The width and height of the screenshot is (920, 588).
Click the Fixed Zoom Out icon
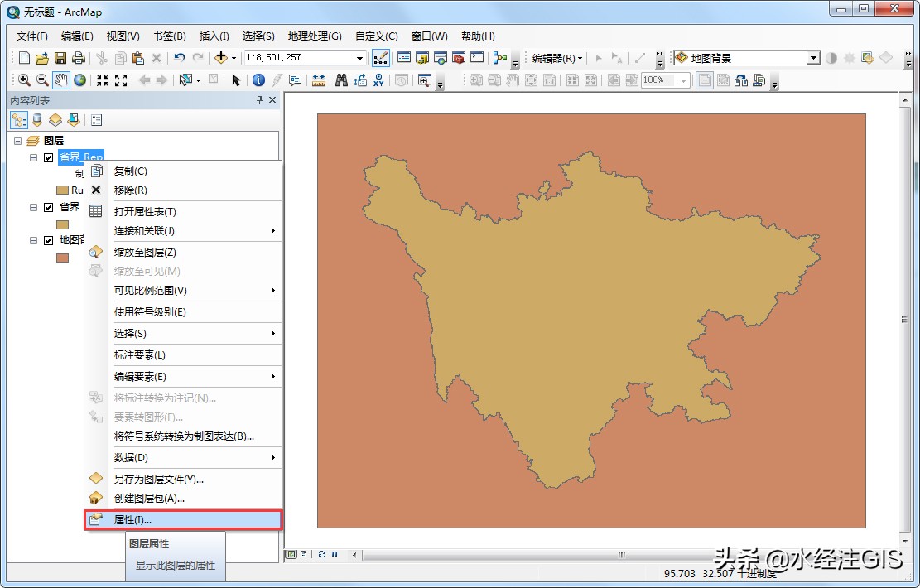tap(121, 80)
